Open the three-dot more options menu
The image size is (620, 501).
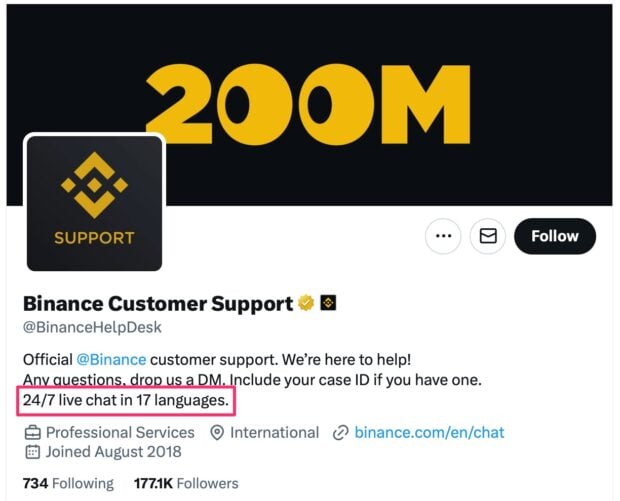click(443, 237)
